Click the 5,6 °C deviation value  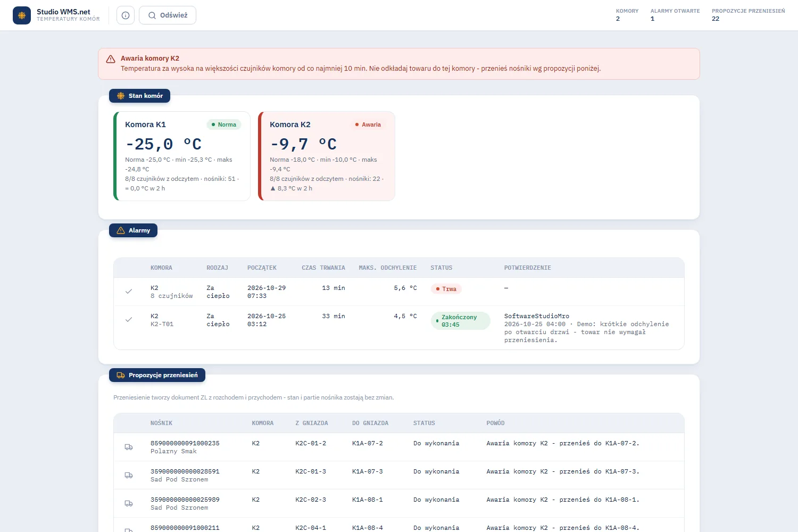click(x=405, y=288)
